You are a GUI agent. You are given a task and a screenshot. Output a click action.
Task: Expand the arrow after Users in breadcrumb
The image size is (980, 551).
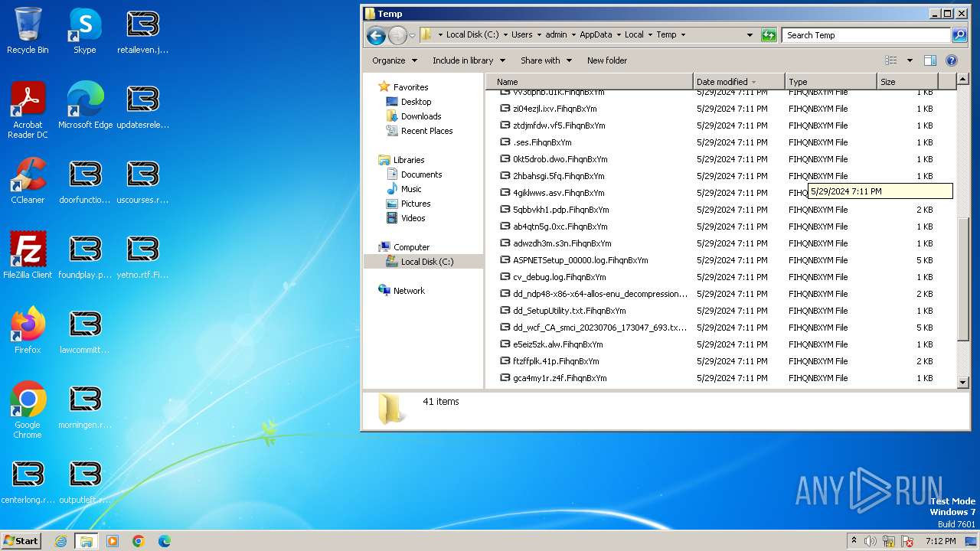[x=538, y=35]
